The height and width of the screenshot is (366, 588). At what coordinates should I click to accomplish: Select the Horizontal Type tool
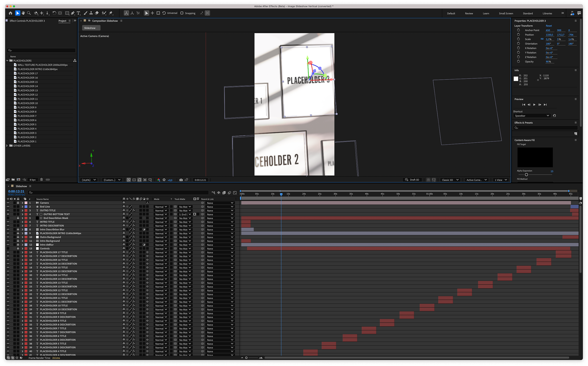pos(78,13)
